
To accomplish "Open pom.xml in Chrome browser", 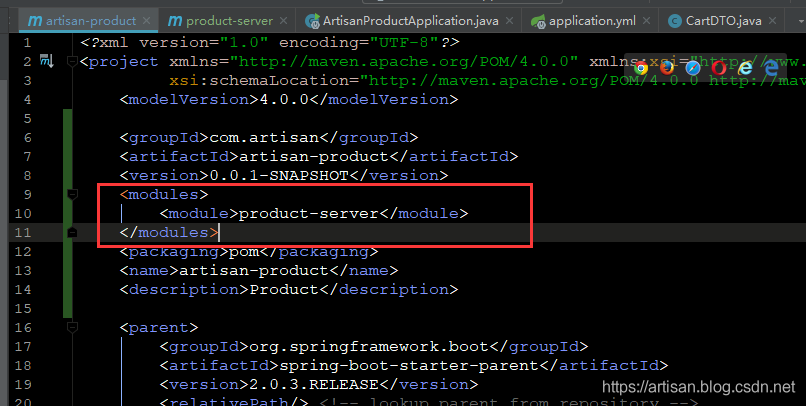I will tap(641, 68).
